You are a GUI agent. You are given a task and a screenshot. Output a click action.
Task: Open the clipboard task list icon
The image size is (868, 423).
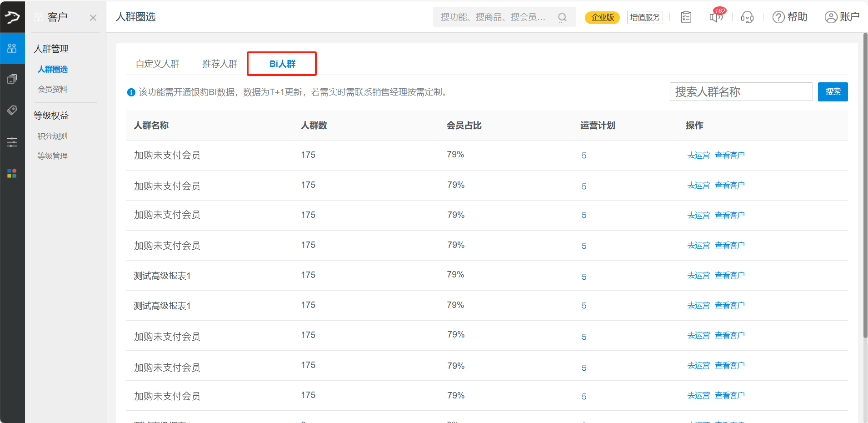tap(686, 17)
